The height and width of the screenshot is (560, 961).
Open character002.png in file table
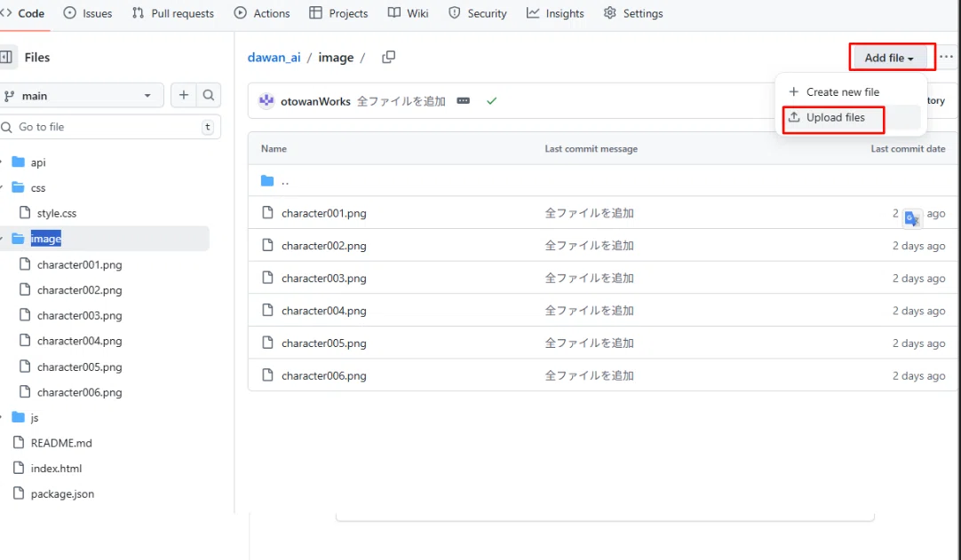click(323, 246)
